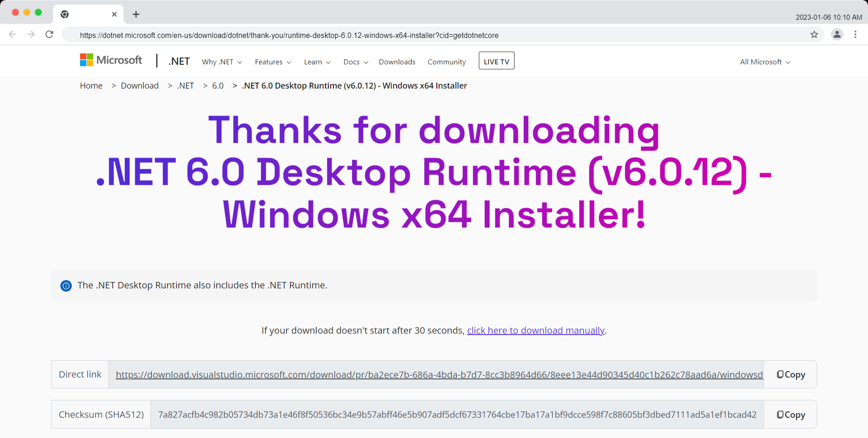The height and width of the screenshot is (438, 868).
Task: Bookmark this page with the star icon
Action: (x=814, y=34)
